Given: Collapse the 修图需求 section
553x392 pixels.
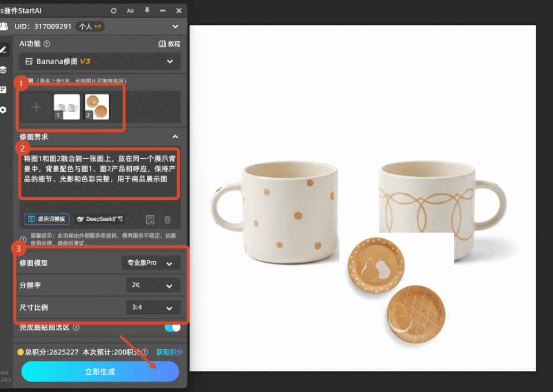Looking at the screenshot, I should [176, 137].
